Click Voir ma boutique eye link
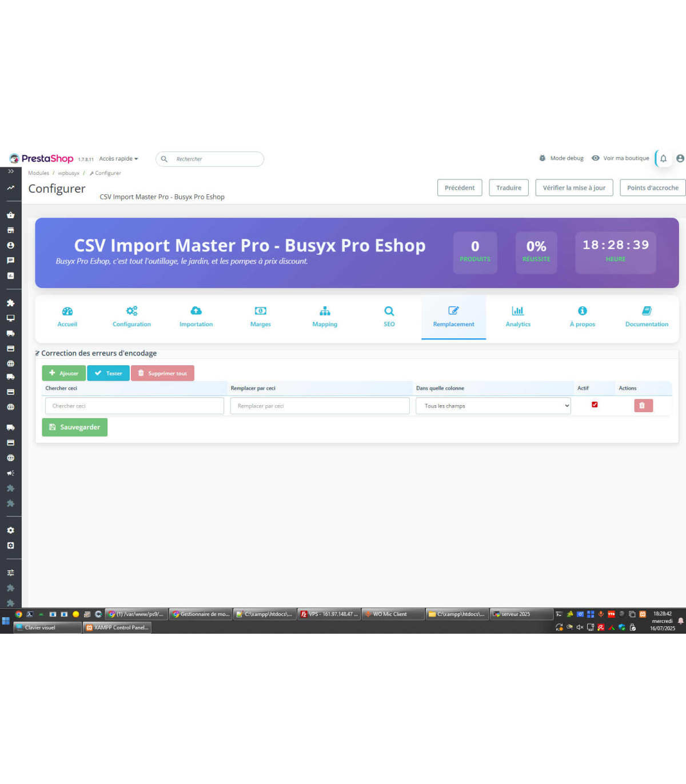686x784 pixels. click(620, 158)
